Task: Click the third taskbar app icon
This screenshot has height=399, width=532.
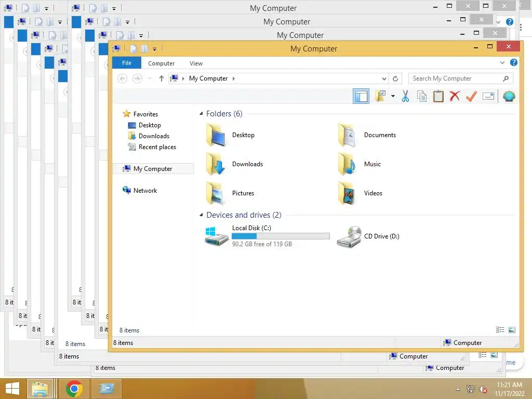Action: pos(107,389)
